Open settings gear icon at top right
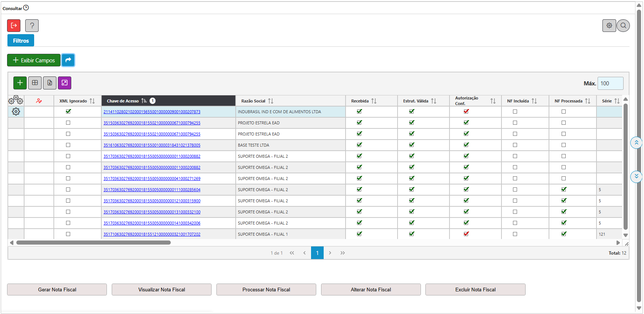644x314 pixels. click(609, 26)
